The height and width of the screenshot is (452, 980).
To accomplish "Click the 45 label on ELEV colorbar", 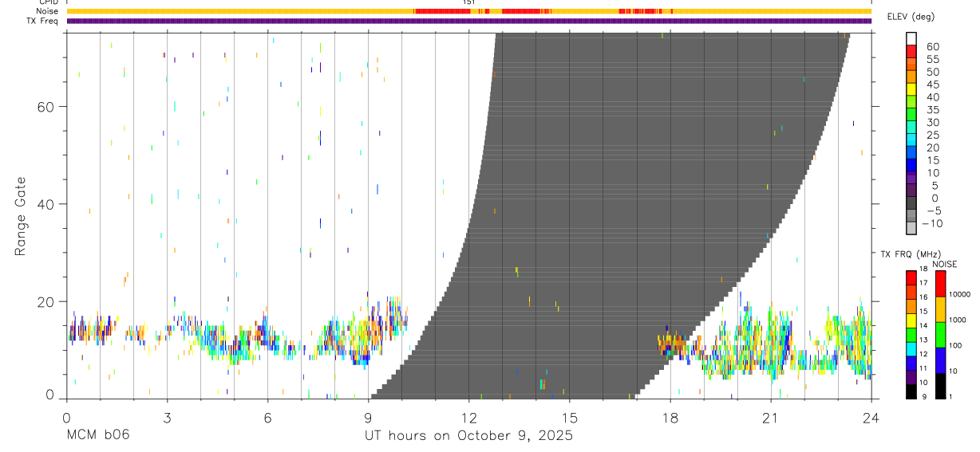I will [932, 85].
